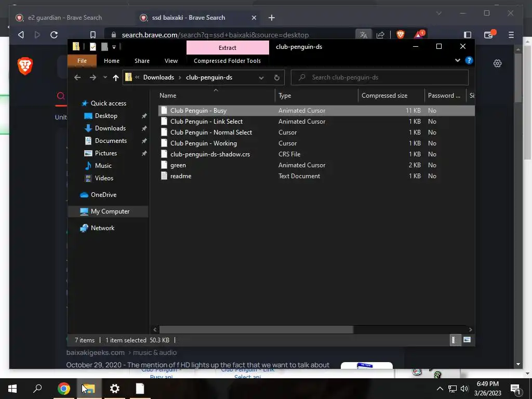Show hidden system tray icons
532x399 pixels.
tap(440, 389)
